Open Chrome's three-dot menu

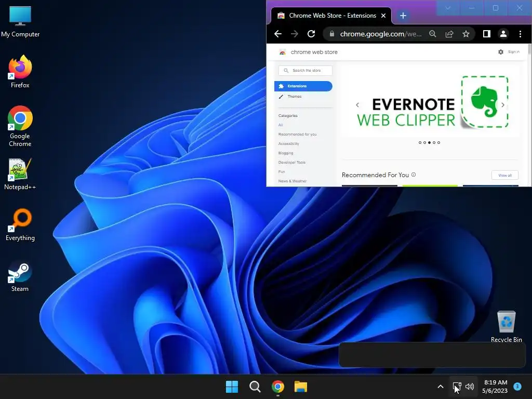coord(520,34)
